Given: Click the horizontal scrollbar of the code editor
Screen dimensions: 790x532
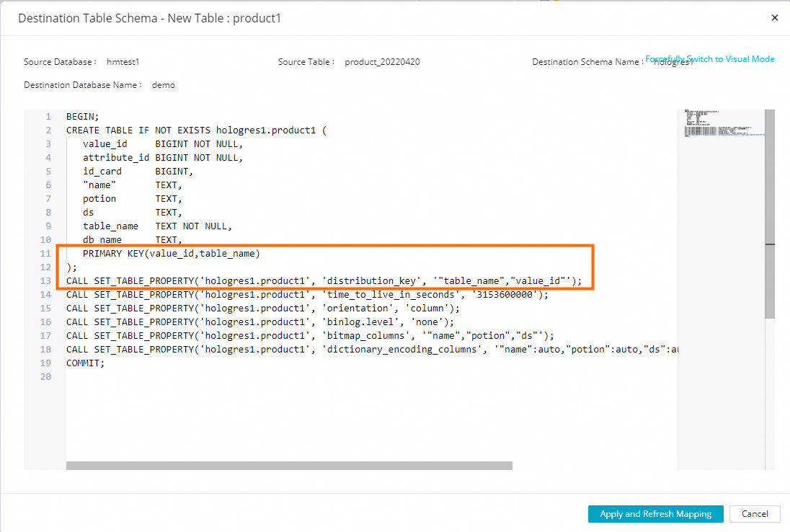Looking at the screenshot, I should tap(289, 466).
